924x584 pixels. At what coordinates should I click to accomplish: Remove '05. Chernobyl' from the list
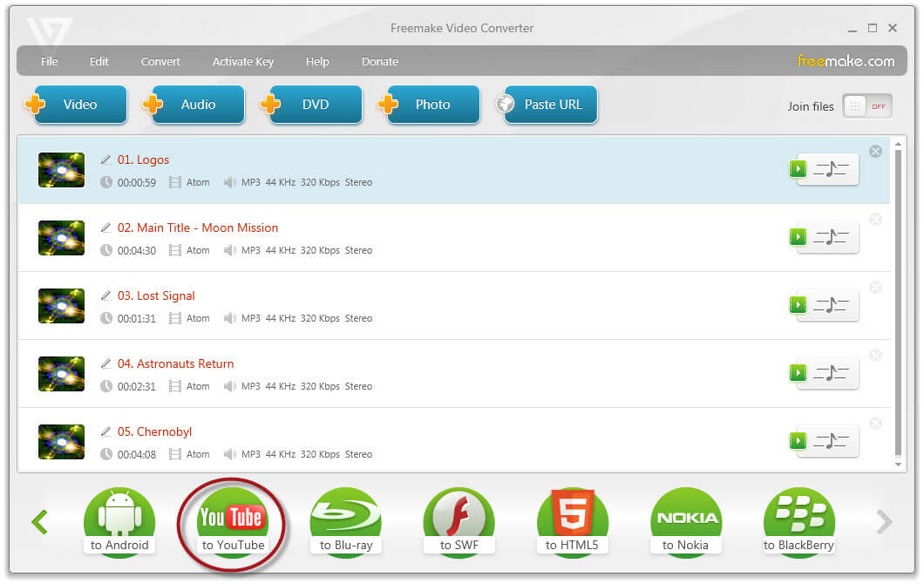875,423
